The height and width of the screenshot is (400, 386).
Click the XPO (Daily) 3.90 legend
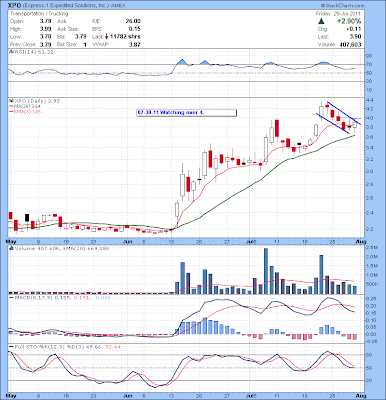click(36, 101)
